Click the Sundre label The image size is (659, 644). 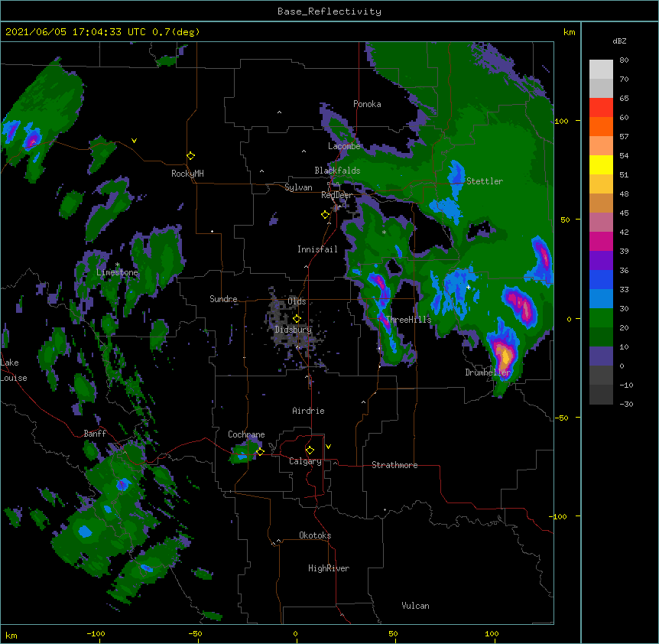(223, 299)
